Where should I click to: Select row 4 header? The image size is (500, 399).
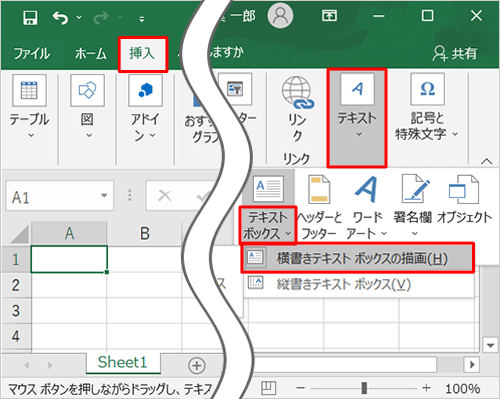16,336
